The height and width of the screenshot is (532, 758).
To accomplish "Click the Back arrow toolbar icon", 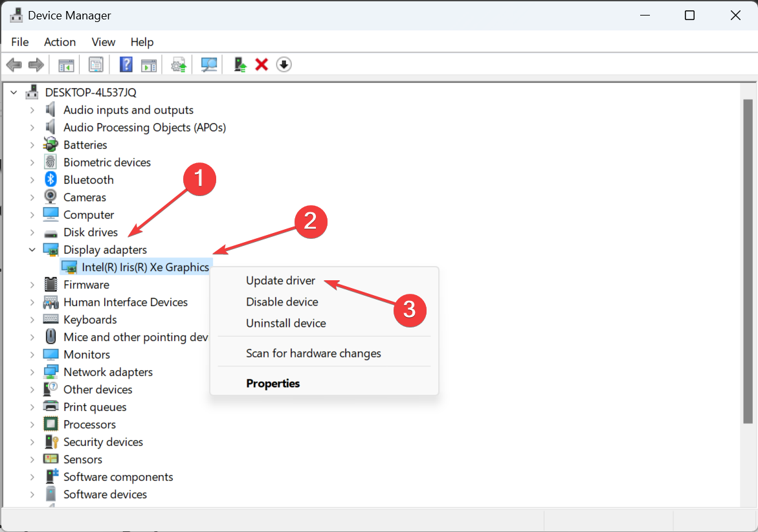I will (x=14, y=64).
